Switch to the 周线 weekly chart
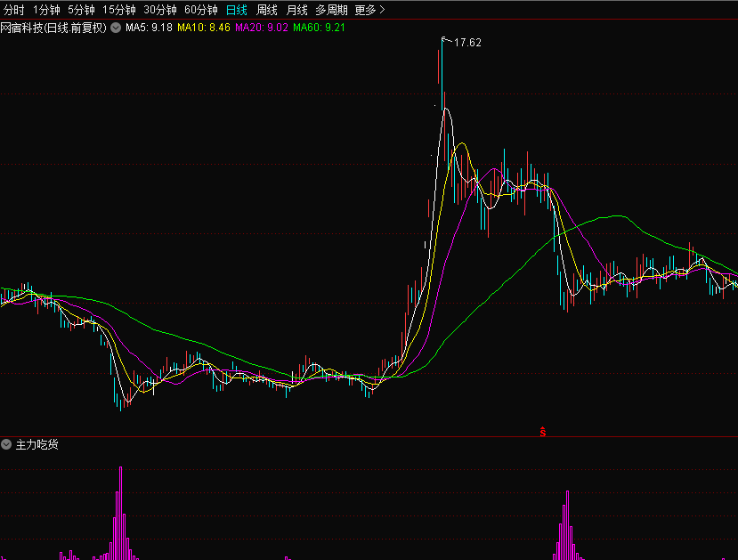Screen dimensions: 738x560 click(267, 10)
